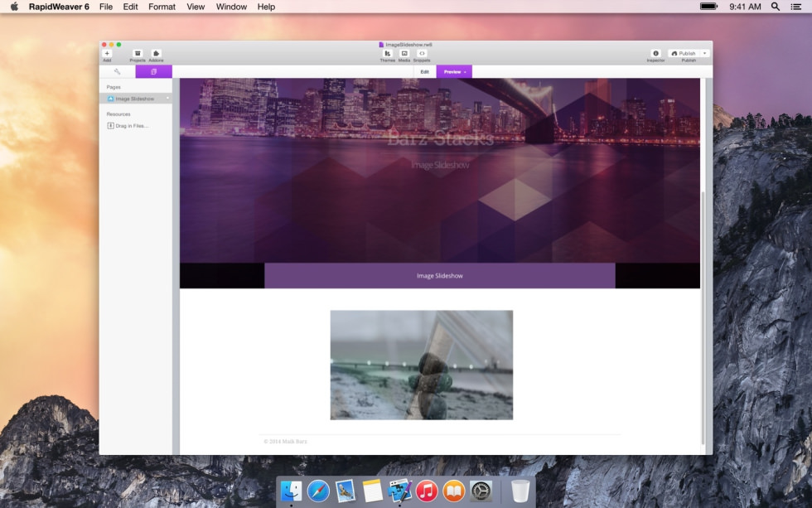Open the Addons toolbar icon
Screen dimensions: 812x508
pyautogui.click(x=156, y=53)
